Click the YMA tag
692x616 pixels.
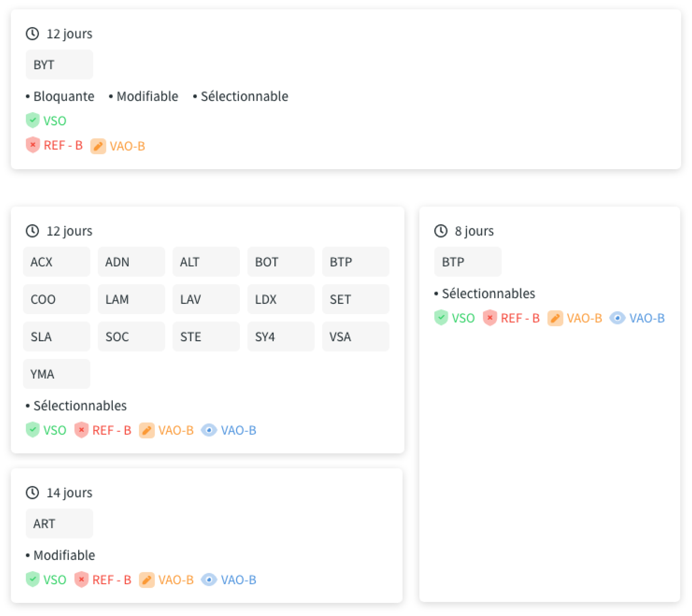[57, 374]
